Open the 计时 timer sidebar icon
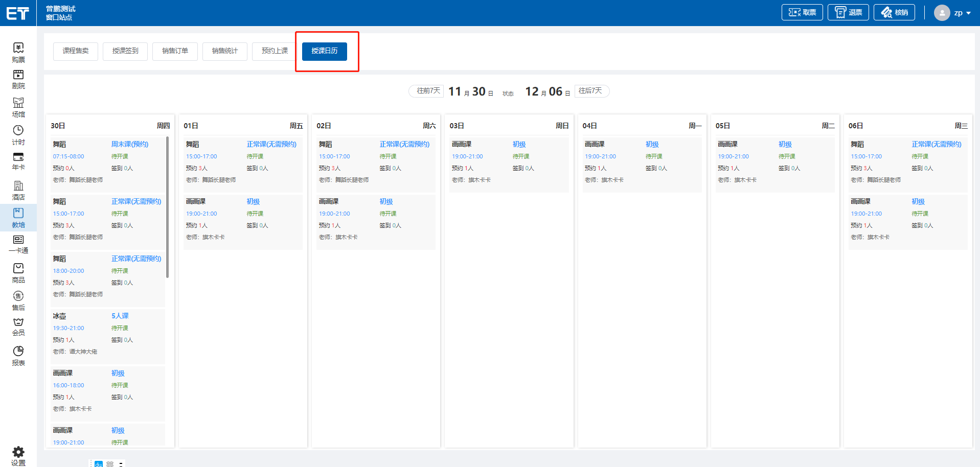Viewport: 980px width, 467px height. 18,131
